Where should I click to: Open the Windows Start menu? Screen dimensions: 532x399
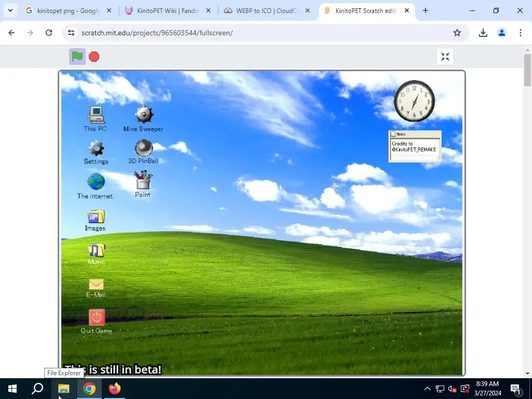pos(12,389)
